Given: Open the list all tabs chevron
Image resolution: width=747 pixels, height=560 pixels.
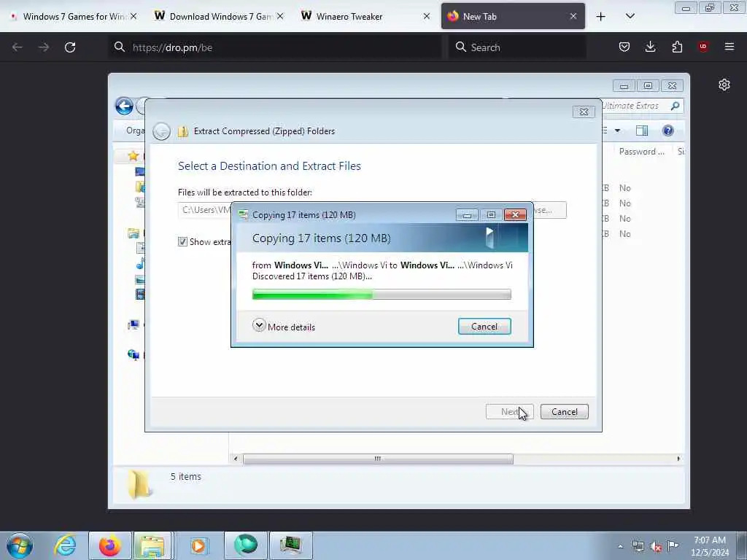Looking at the screenshot, I should point(630,17).
